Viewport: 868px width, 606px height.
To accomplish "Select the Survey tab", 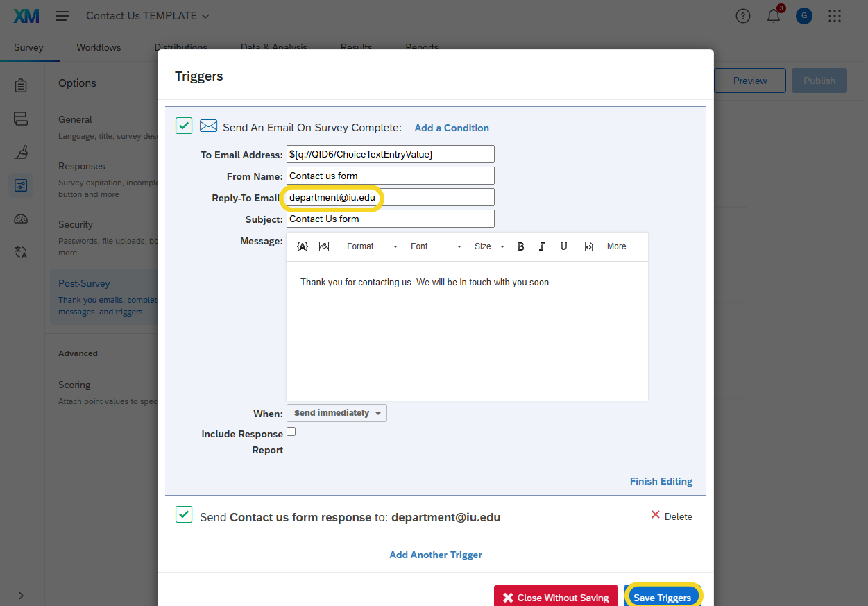I will [28, 47].
